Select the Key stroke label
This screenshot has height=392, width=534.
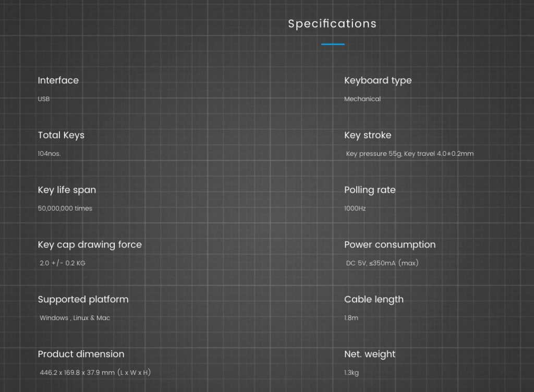pos(368,136)
